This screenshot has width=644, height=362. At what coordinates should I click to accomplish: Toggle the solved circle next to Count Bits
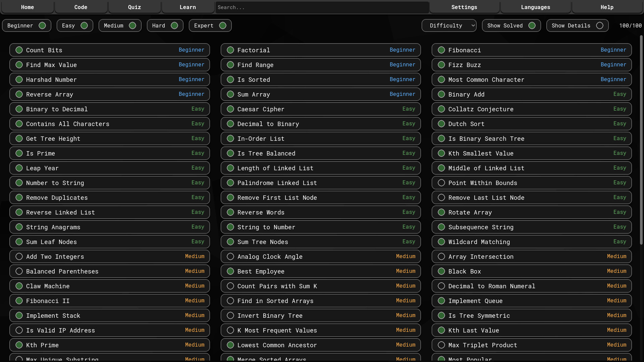[19, 50]
